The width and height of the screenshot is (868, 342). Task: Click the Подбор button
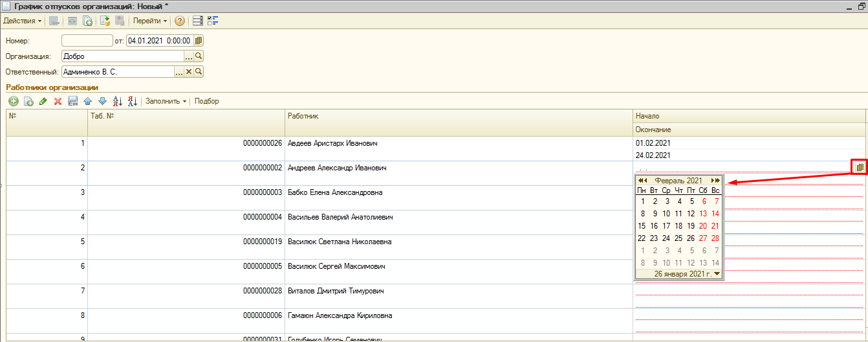coord(207,101)
